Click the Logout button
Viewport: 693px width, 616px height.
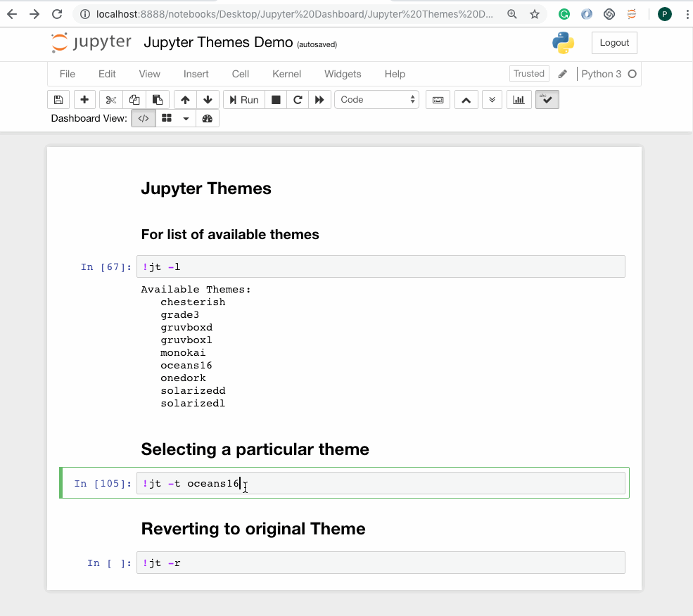tap(614, 43)
